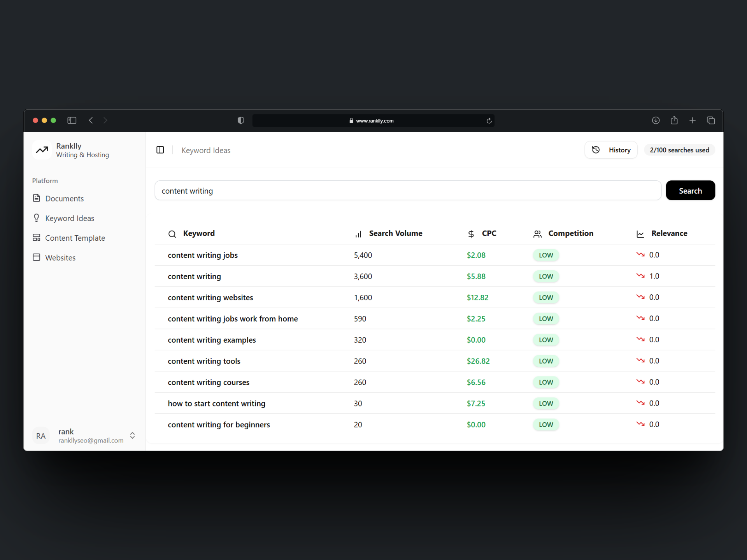Click the 2/100 searches used indicator
The height and width of the screenshot is (560, 747).
point(679,150)
